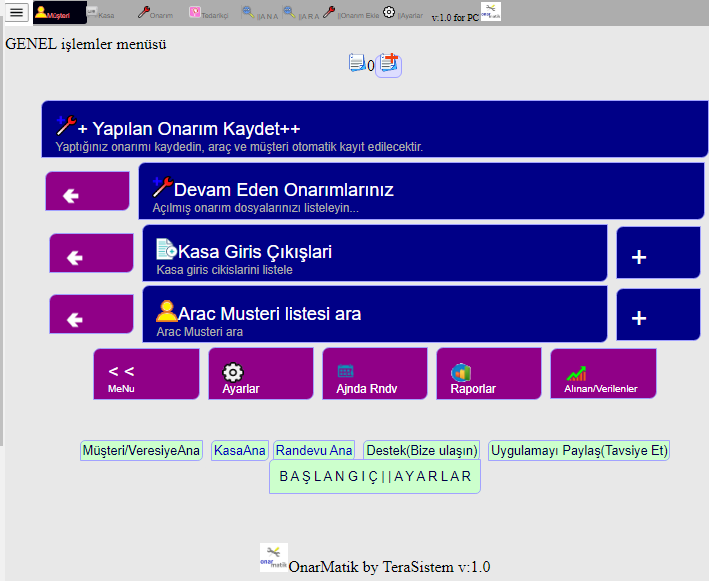Switch to the Onarım tab
Screen dimensions: 709x581
[x=156, y=13]
